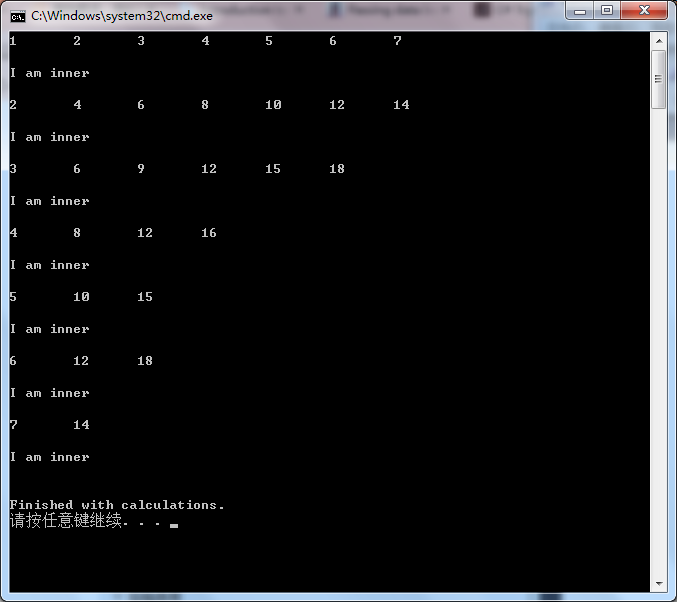Maximize the cmd.exe window

point(607,10)
